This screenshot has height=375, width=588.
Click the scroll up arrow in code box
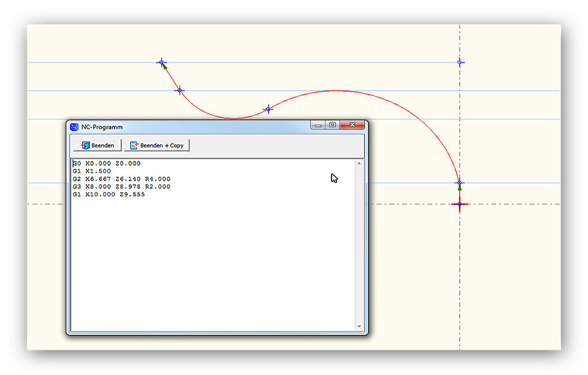click(x=359, y=164)
